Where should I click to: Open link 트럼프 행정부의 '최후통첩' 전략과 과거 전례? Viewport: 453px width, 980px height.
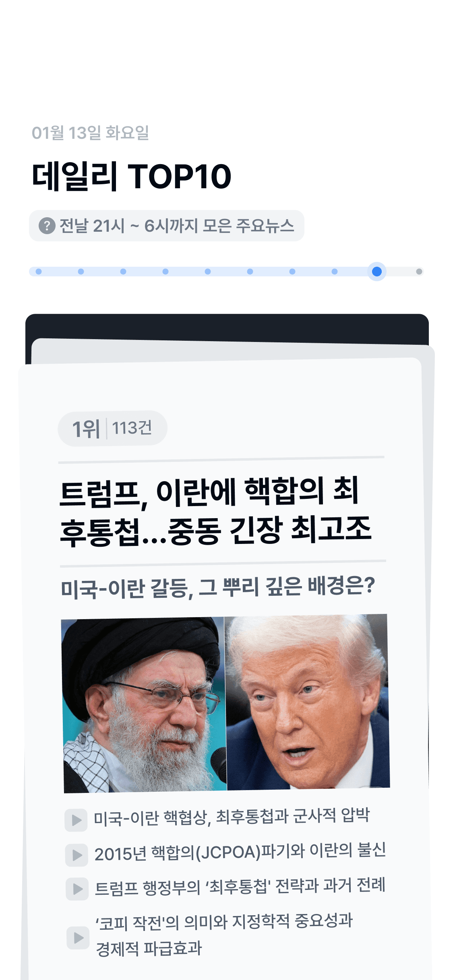(240, 886)
